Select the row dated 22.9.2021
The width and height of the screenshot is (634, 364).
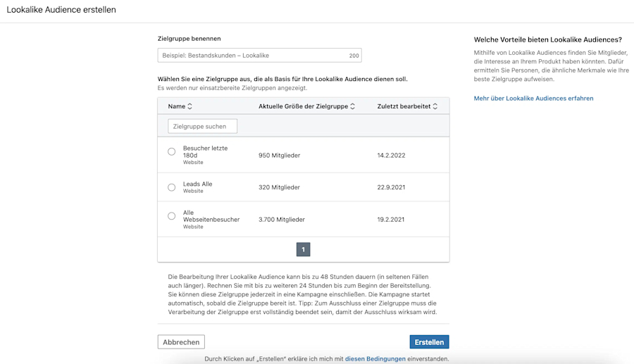[303, 187]
